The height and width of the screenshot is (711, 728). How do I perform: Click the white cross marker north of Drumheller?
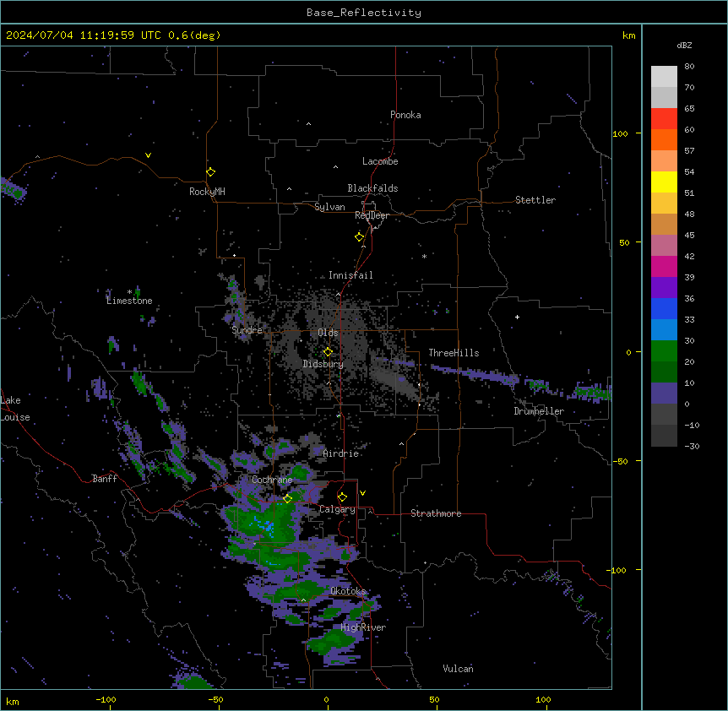(517, 317)
